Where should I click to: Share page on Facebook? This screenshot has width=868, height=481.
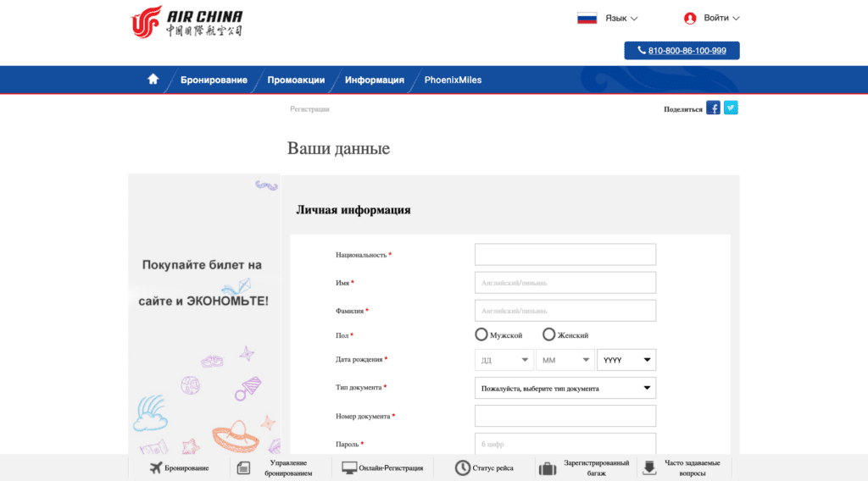click(713, 108)
